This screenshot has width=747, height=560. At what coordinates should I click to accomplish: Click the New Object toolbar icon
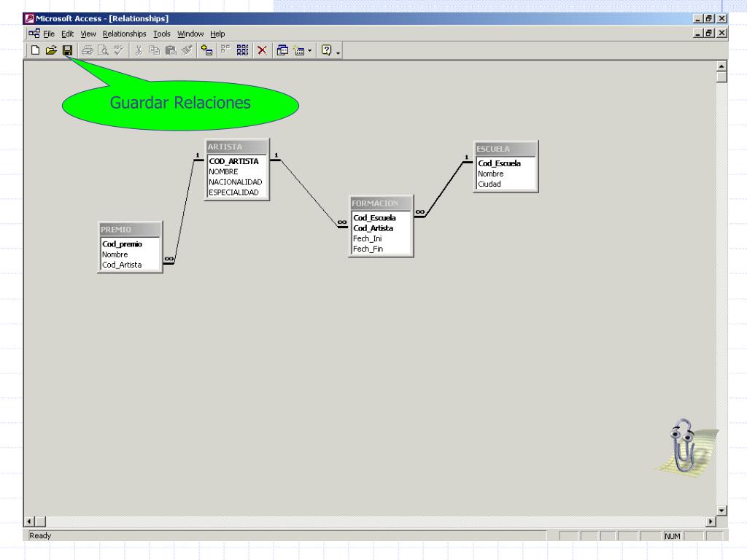(298, 50)
